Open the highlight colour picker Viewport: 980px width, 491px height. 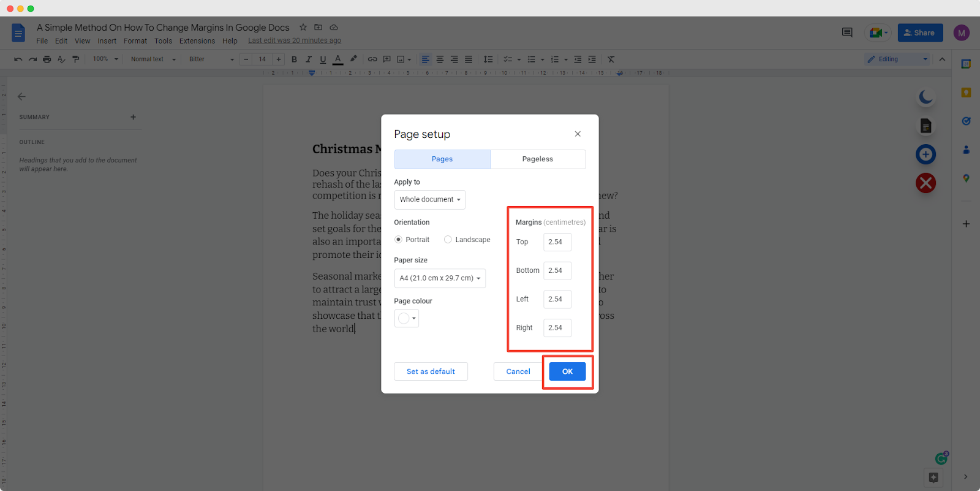click(x=353, y=59)
